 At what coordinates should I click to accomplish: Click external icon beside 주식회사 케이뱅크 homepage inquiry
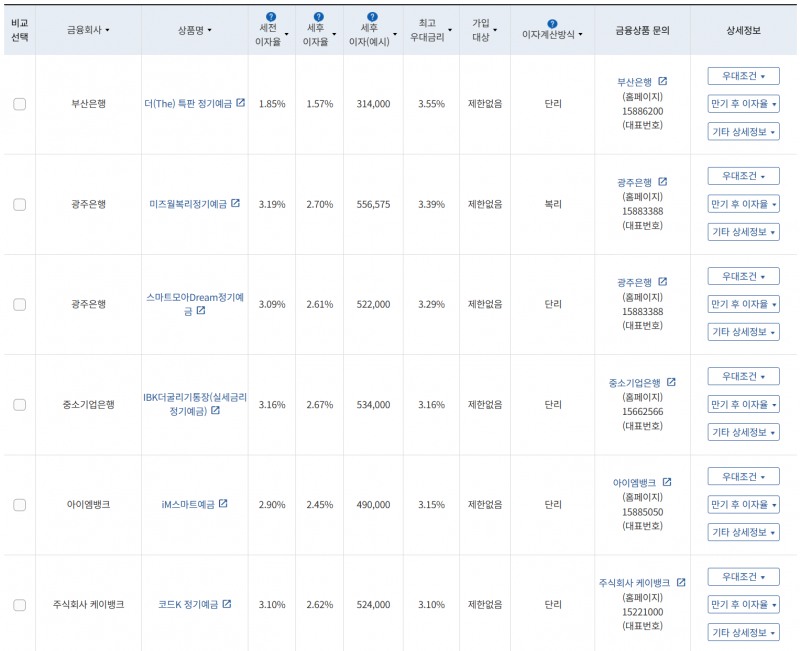[x=681, y=582]
